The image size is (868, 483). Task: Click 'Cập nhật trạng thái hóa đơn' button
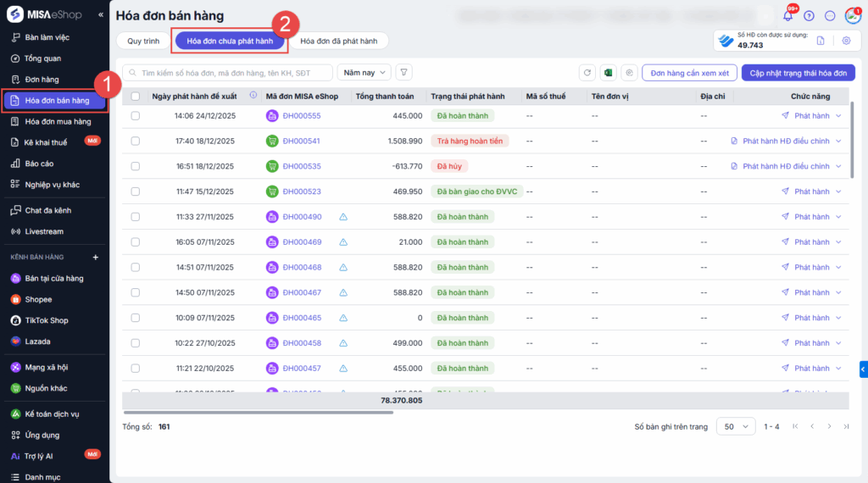point(798,73)
